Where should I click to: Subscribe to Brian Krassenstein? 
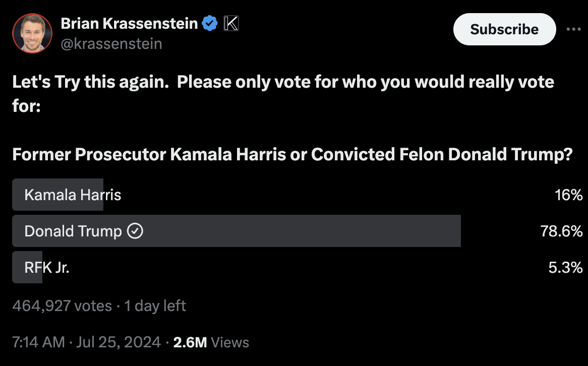(504, 29)
